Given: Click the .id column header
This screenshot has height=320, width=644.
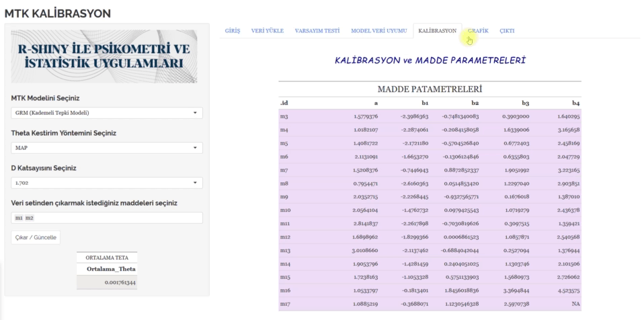Looking at the screenshot, I should point(284,104).
